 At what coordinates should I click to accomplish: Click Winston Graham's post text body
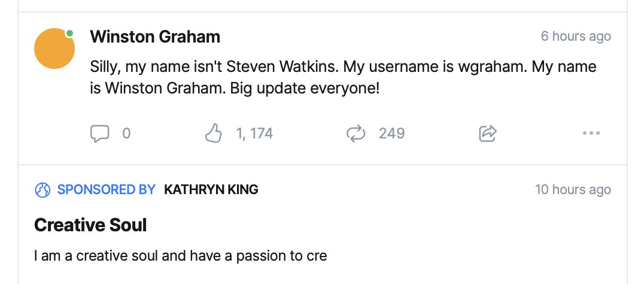(343, 77)
